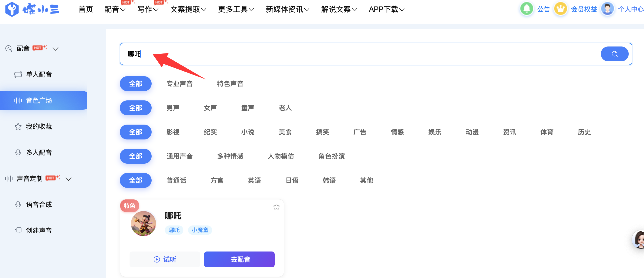Click the 多人配音 microphone icon

(x=18, y=153)
